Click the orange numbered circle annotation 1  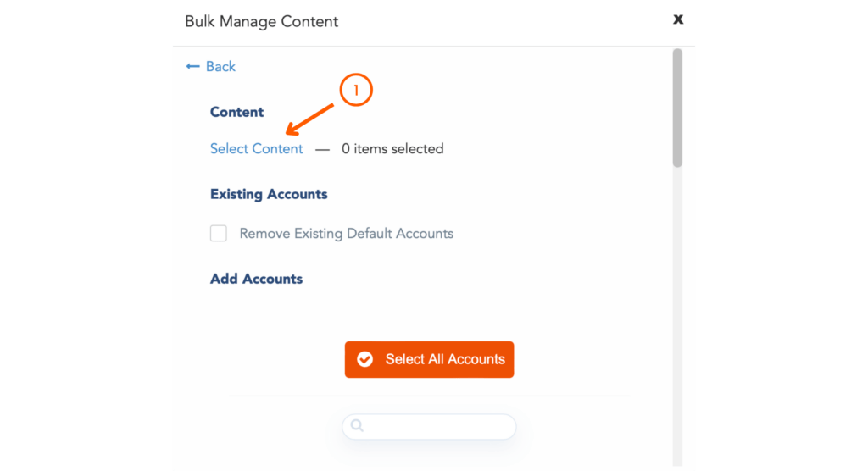[356, 90]
